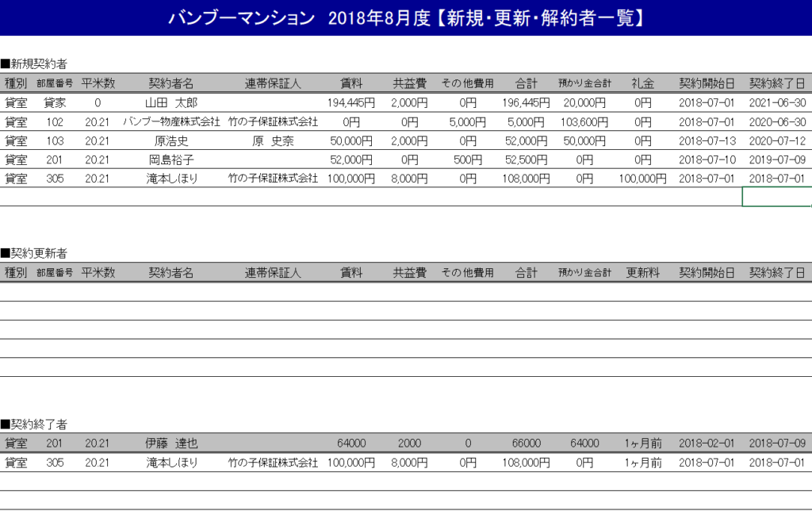The image size is (812, 511).
Task: Select 滝本しほり in the 契約終了者 table
Action: [x=171, y=463]
